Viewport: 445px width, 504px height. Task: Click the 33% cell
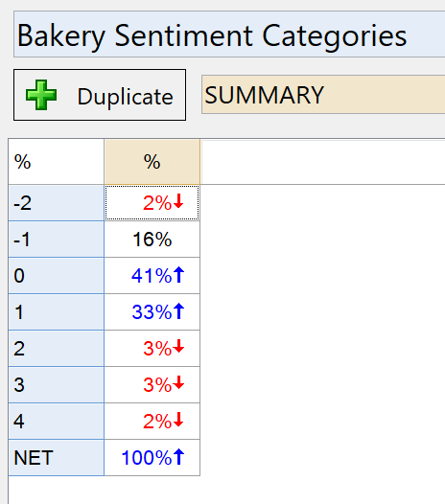pyautogui.click(x=152, y=311)
